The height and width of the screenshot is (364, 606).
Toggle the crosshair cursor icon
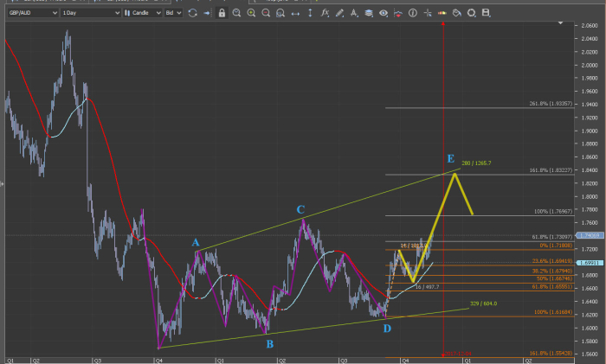tap(428, 13)
